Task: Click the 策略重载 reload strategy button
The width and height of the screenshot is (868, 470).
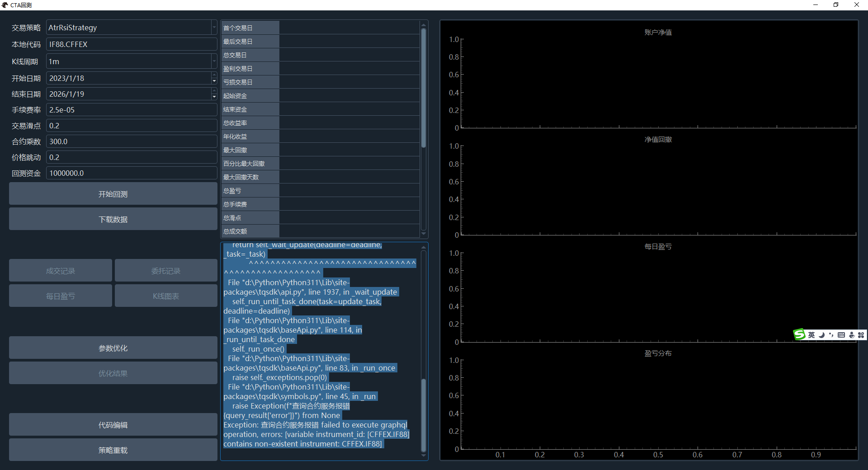Action: coord(113,450)
